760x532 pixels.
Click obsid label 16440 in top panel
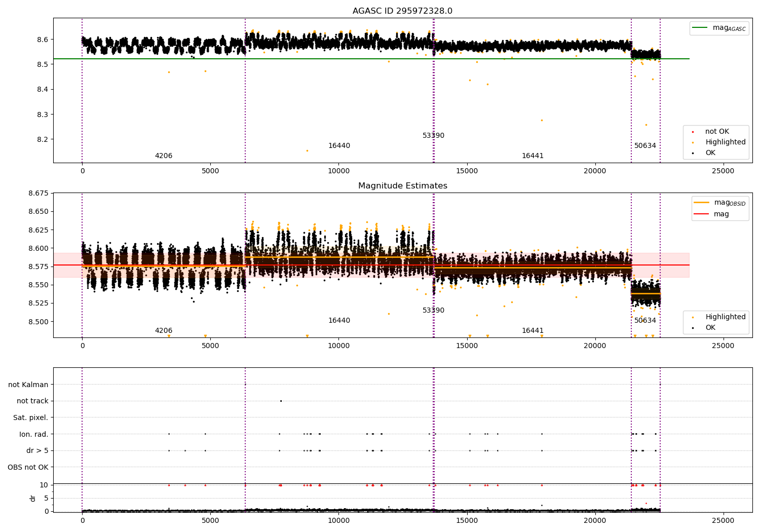tap(339, 146)
